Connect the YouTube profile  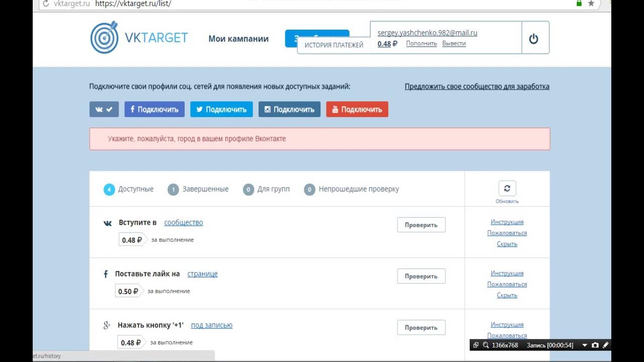(x=357, y=109)
